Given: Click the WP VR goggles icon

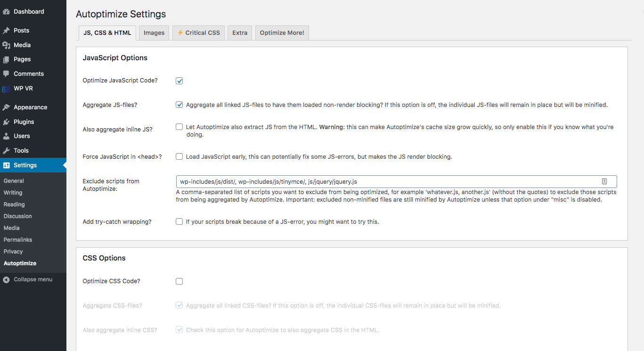Looking at the screenshot, I should (6, 89).
